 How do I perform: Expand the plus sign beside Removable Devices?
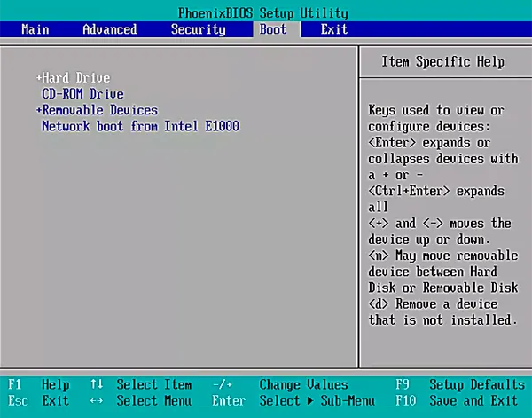click(39, 110)
